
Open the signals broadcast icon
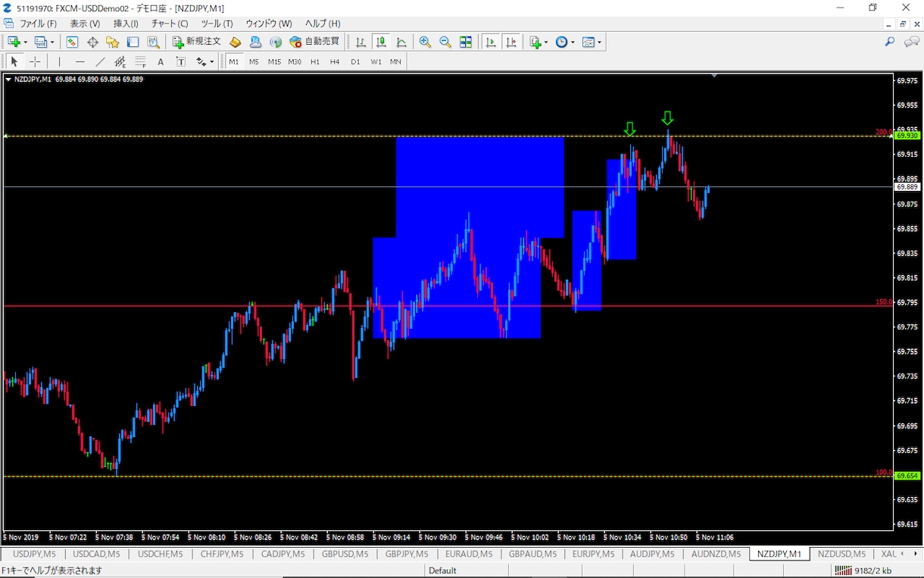276,42
